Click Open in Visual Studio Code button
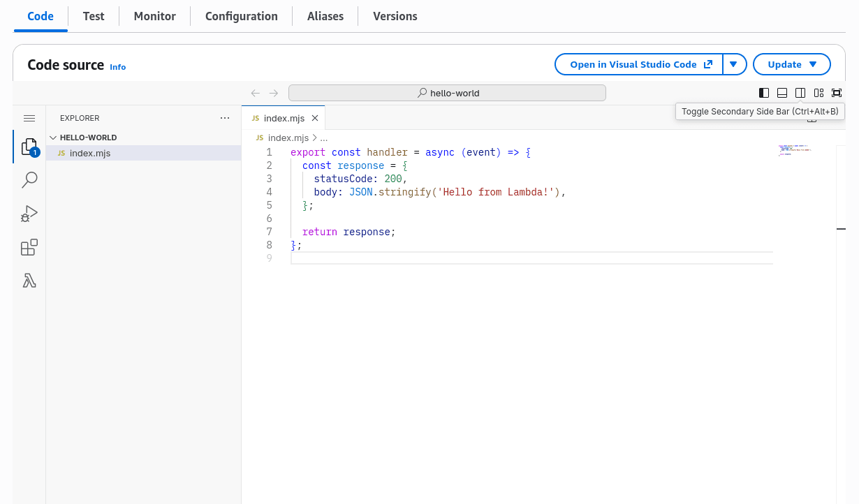 (x=640, y=64)
